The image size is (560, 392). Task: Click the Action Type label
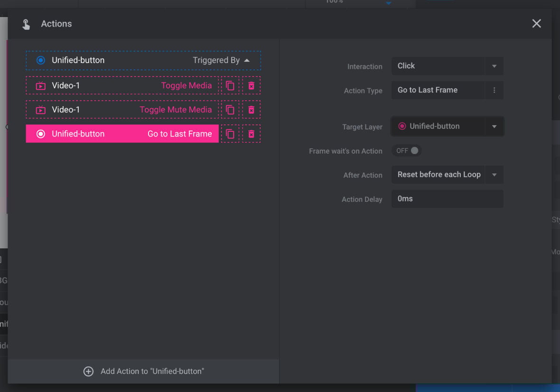tap(363, 91)
